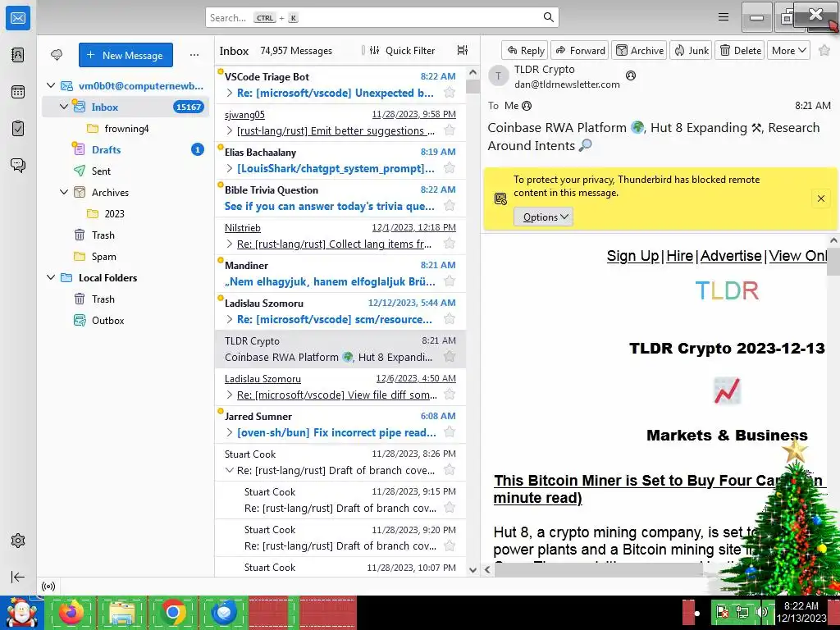Open the Thunderbird app menu
The image size is (840, 630).
point(724,17)
